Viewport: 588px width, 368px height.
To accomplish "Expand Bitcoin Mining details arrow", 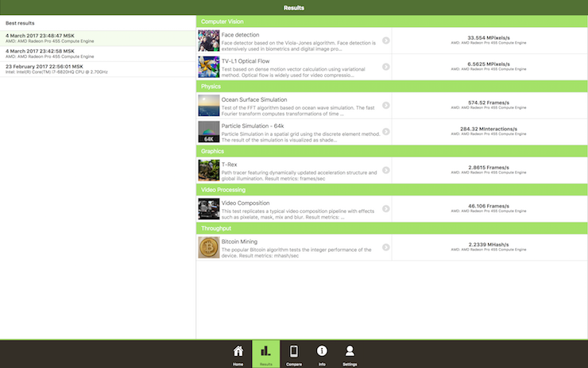I will [x=386, y=247].
